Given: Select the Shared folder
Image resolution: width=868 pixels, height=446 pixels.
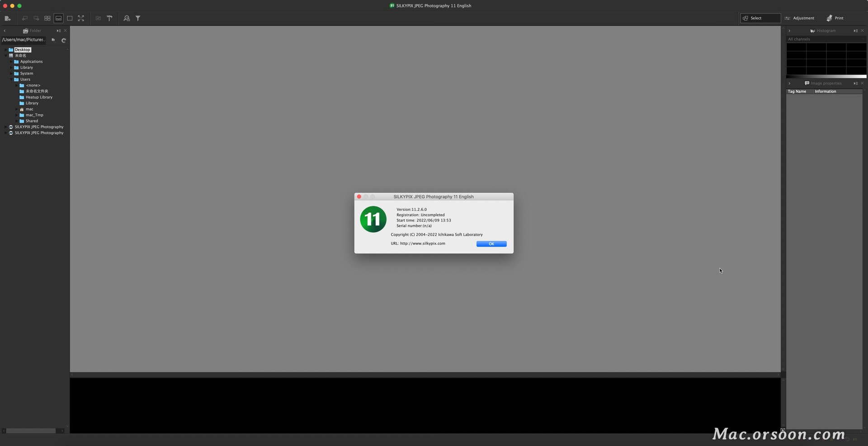Looking at the screenshot, I should coord(32,121).
